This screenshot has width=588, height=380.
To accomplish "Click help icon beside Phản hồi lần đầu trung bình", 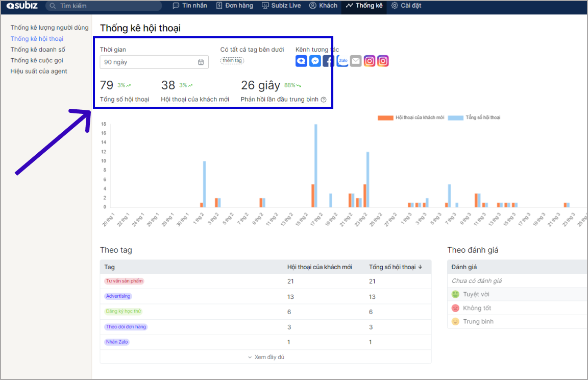I will coord(324,100).
